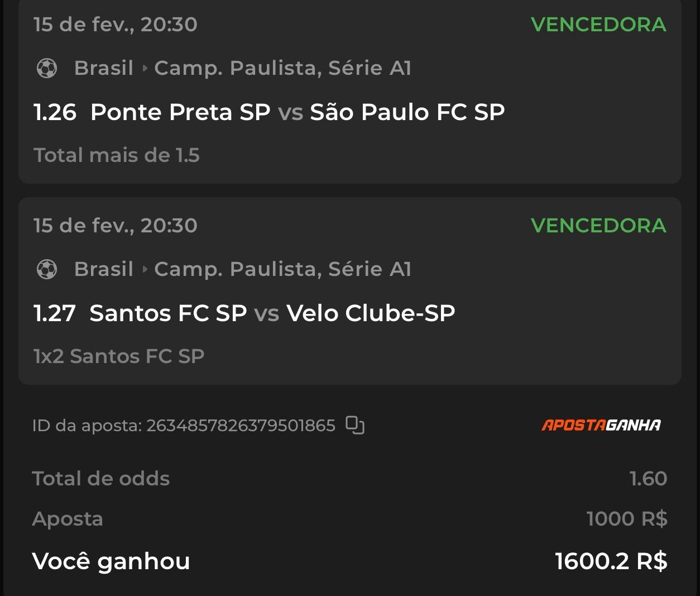
Task: Click the ApostaGanha logo
Action: pyautogui.click(x=601, y=425)
